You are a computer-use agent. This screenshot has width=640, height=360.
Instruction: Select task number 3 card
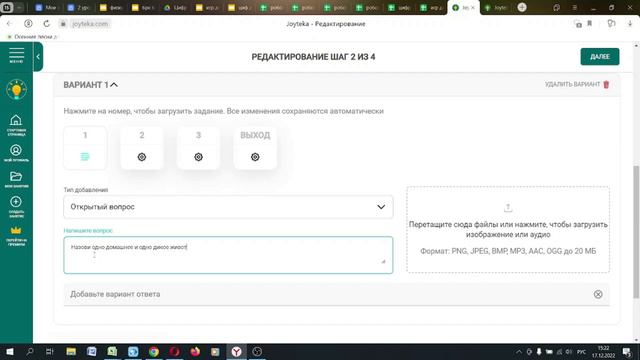point(198,147)
